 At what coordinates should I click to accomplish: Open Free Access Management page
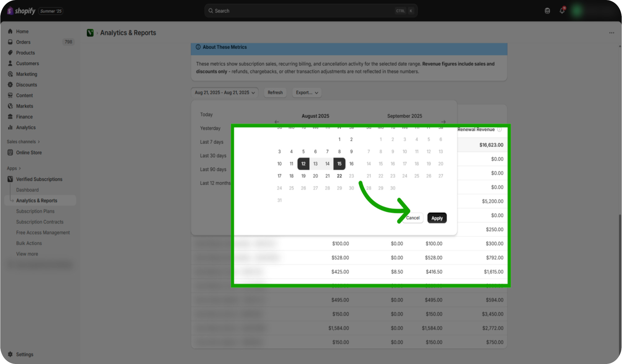click(43, 232)
